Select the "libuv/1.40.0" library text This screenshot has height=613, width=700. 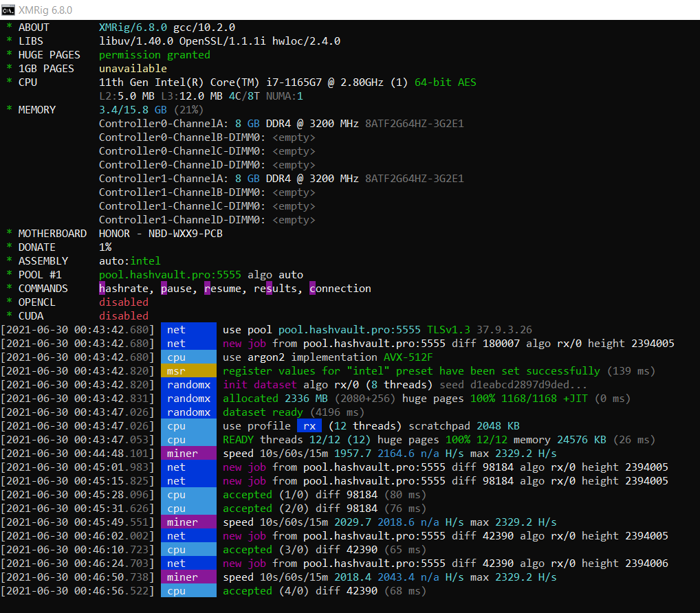point(136,41)
